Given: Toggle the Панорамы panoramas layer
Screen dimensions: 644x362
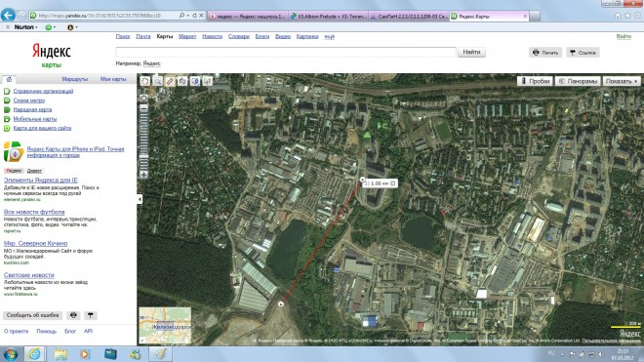Looking at the screenshot, I should tap(578, 81).
